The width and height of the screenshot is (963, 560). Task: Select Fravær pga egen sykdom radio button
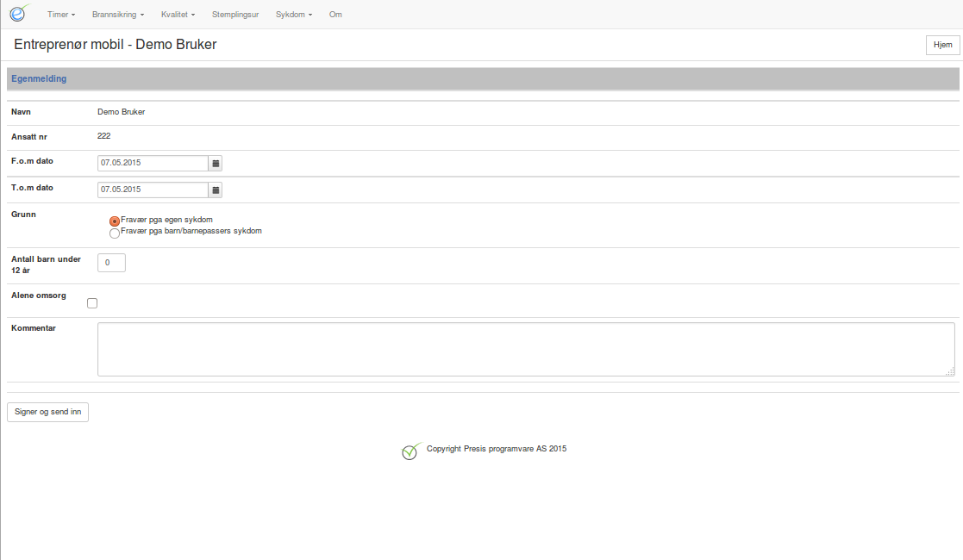pos(115,221)
